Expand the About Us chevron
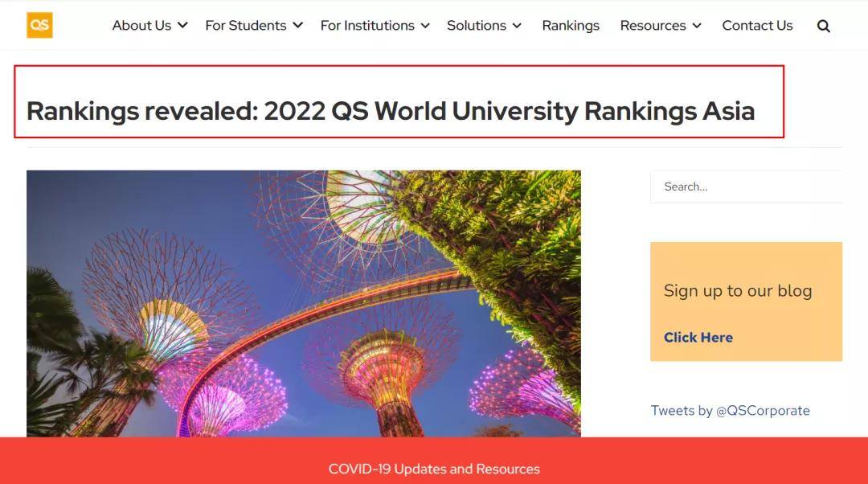This screenshot has width=868, height=484. (x=182, y=26)
